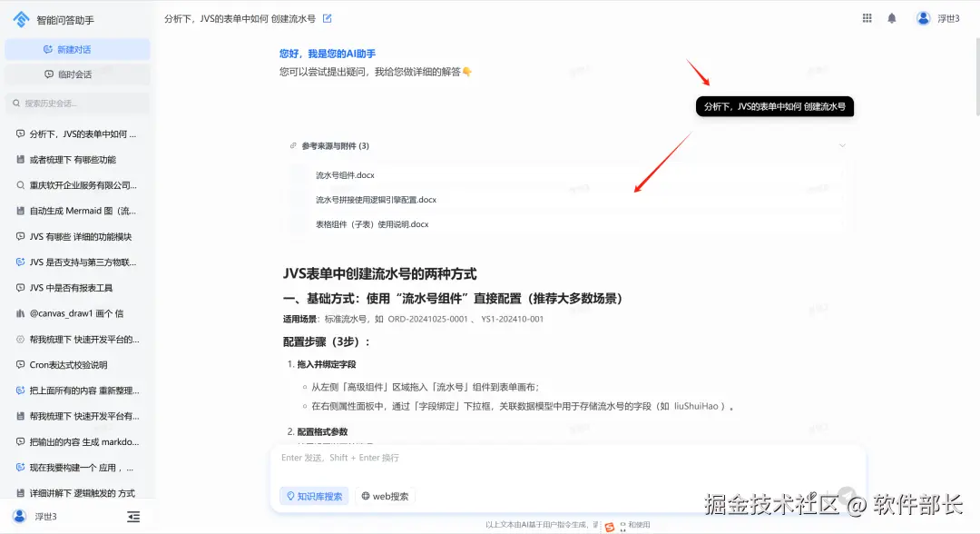Click icon beside 帮我梳理下 快速开发平台的
This screenshot has width=980, height=534.
20,339
